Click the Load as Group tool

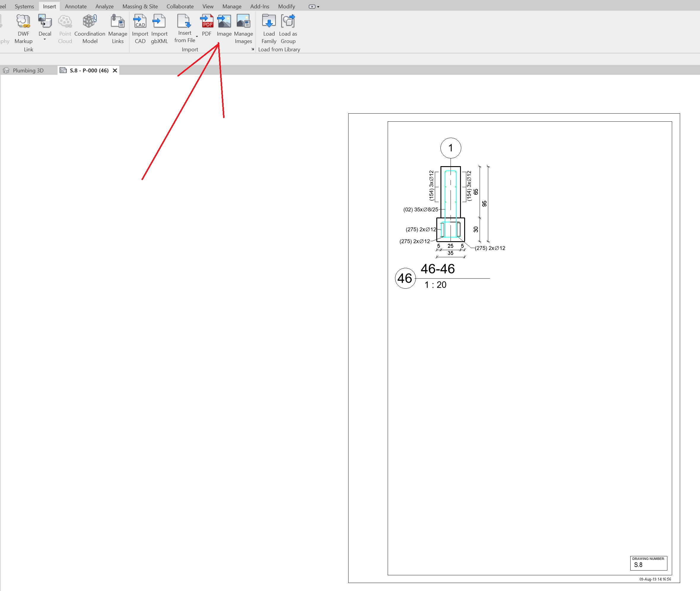point(288,28)
